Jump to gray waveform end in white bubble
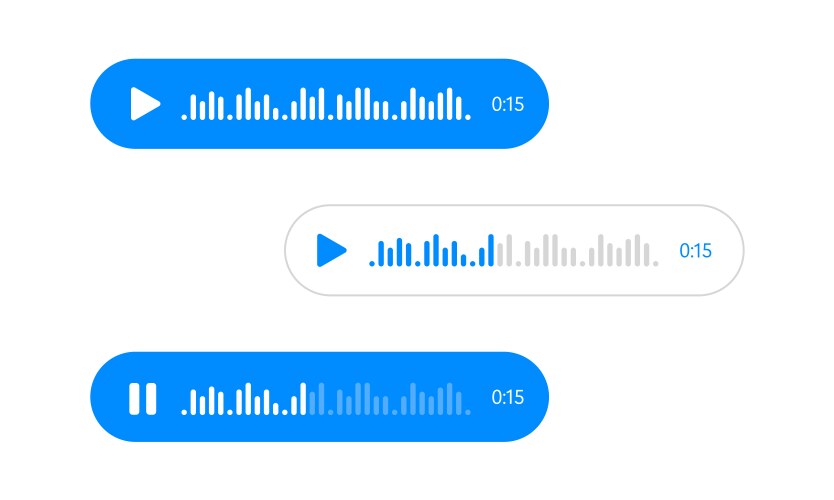Image resolution: width=834 pixels, height=500 pixels. click(655, 263)
